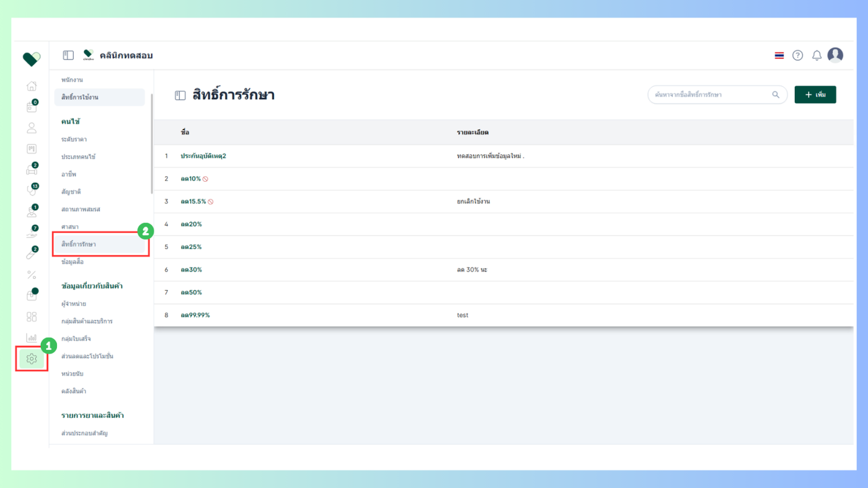Open the settings gear icon in sidebar
The height and width of the screenshot is (488, 868).
32,358
